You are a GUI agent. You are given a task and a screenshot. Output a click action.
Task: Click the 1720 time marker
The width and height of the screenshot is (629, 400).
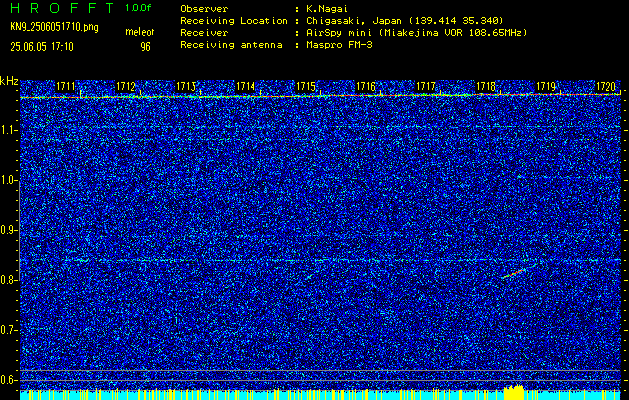pos(606,86)
